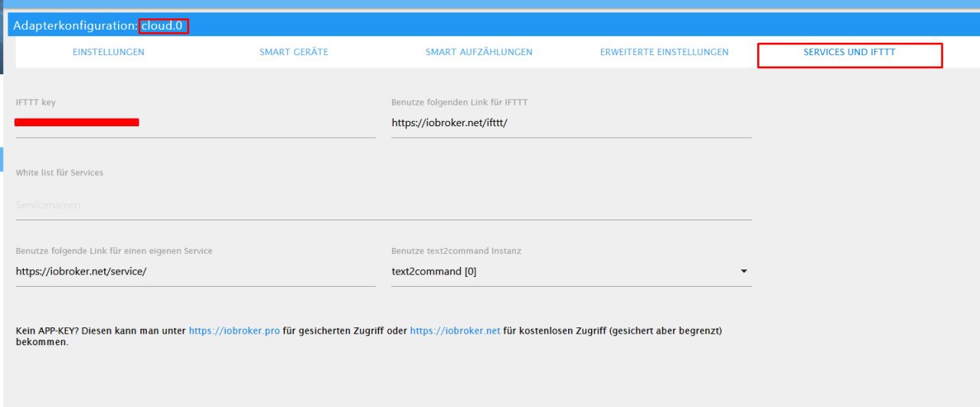
Task: Switch to the Smart Geräte tab
Action: [x=293, y=52]
